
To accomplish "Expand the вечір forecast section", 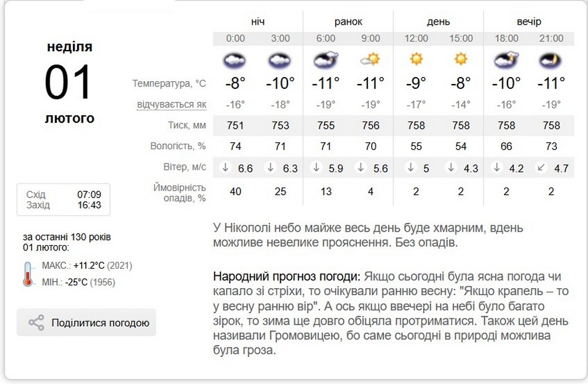I will (528, 21).
